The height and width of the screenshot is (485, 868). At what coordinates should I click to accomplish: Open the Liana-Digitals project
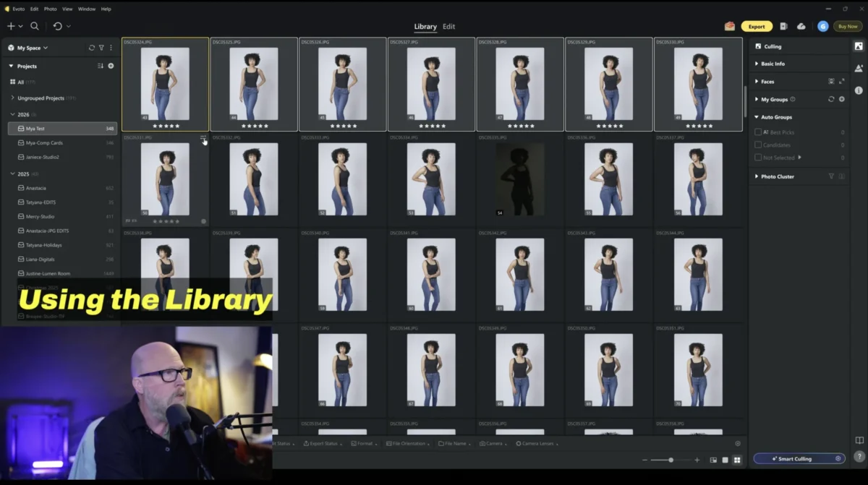point(62,259)
